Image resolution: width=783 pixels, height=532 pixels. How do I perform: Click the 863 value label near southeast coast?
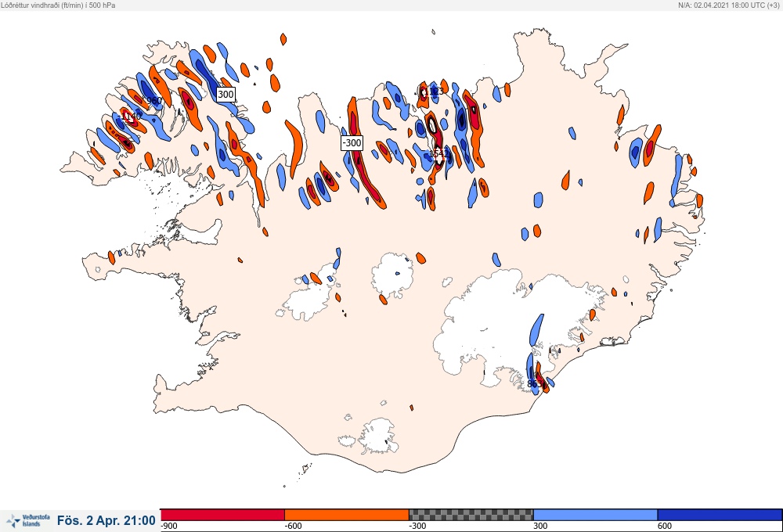point(535,384)
